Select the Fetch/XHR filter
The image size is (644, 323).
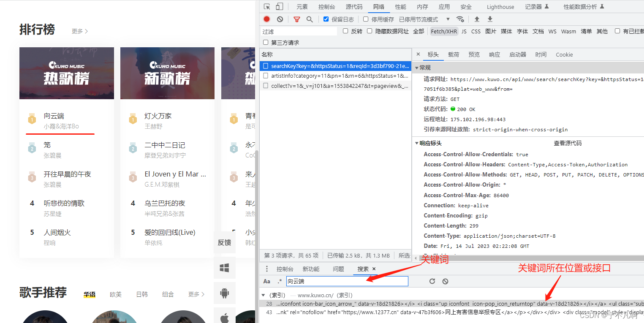click(x=444, y=31)
